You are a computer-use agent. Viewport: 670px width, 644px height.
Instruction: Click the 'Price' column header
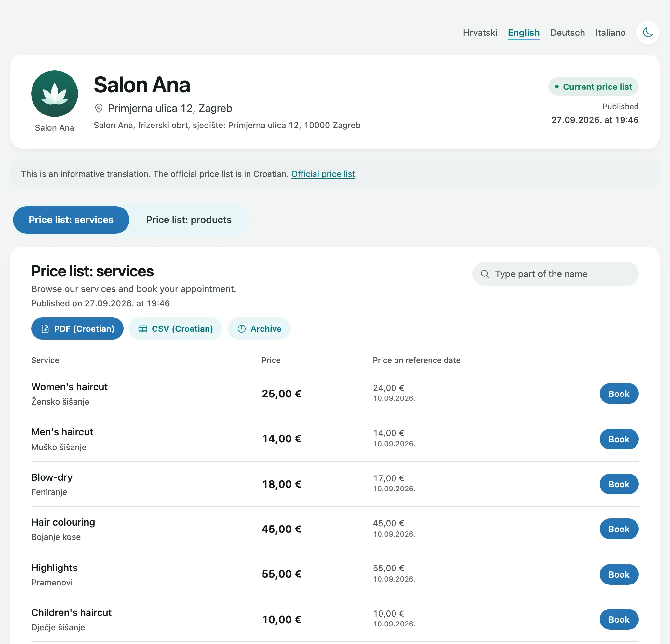point(271,360)
